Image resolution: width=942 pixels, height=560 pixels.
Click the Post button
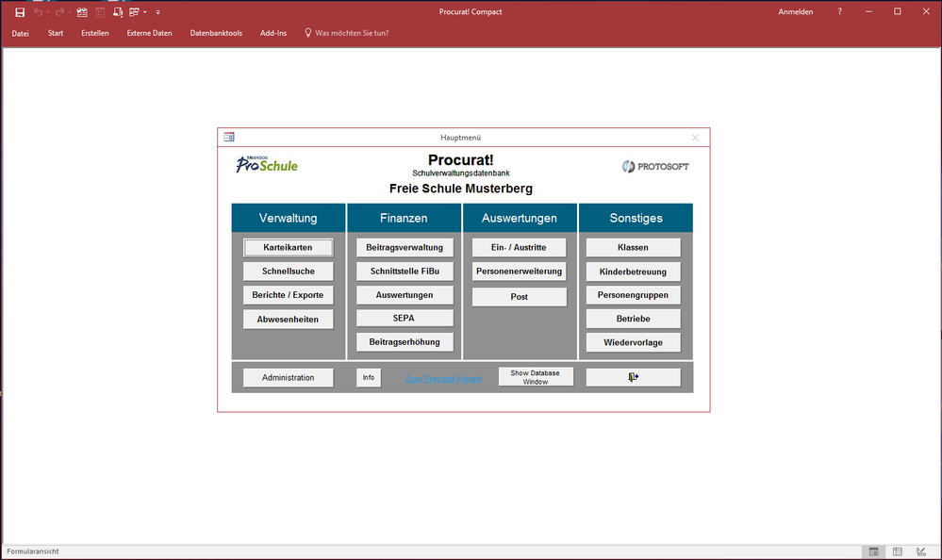(519, 297)
